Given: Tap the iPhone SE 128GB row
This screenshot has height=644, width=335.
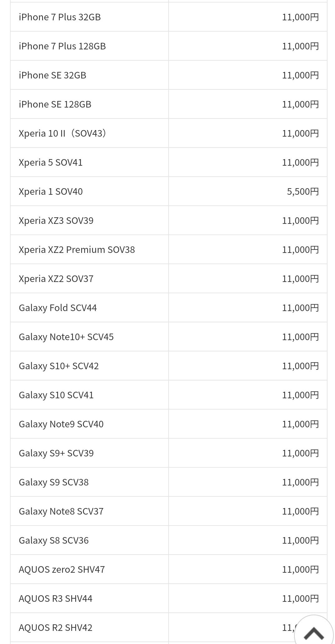Looking at the screenshot, I should tap(55, 104).
